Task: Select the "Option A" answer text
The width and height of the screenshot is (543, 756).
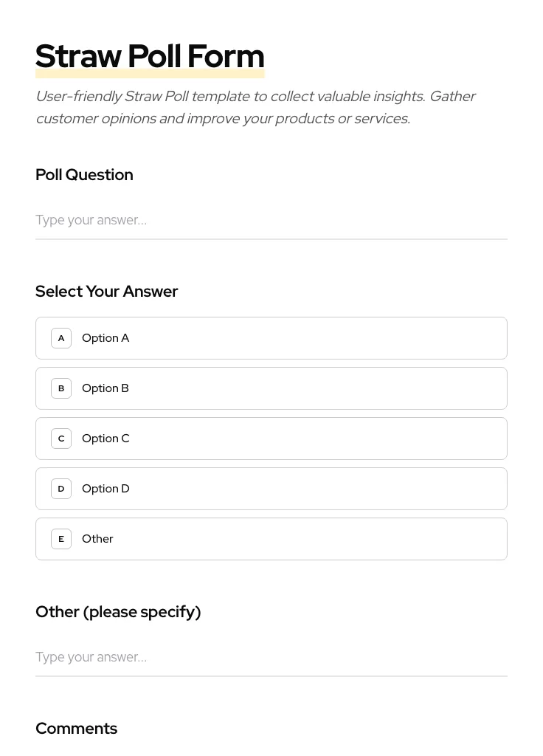Action: (106, 338)
